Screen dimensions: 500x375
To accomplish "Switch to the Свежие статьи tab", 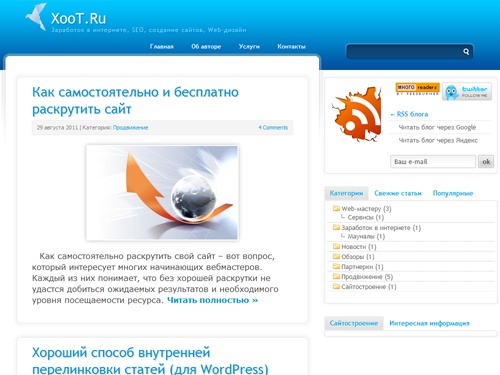I will click(x=398, y=193).
